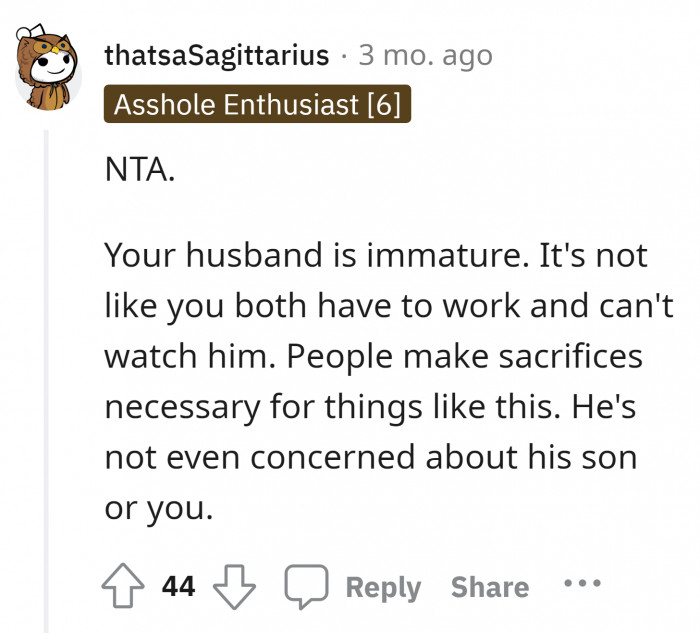Click the final words 'or you.'
700x633 pixels.
(x=158, y=509)
